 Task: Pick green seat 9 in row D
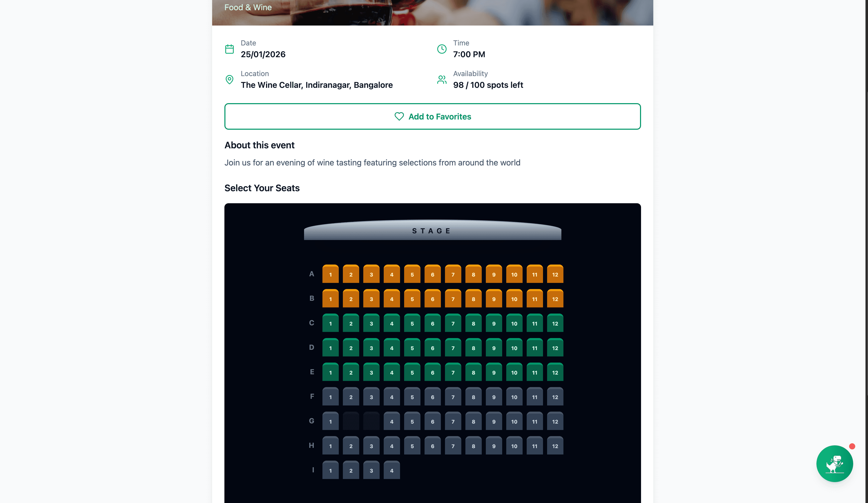pyautogui.click(x=493, y=348)
